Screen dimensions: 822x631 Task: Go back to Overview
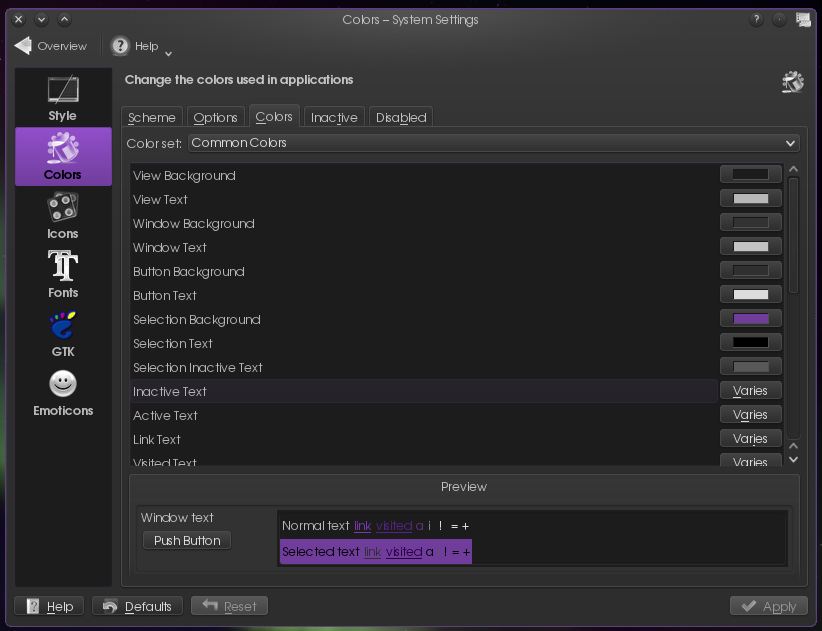(x=51, y=46)
